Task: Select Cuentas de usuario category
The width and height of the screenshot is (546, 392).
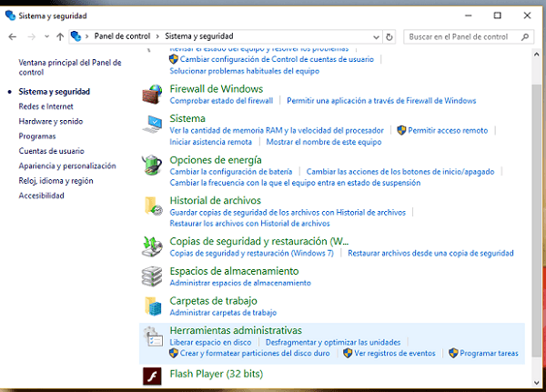Action: [52, 151]
